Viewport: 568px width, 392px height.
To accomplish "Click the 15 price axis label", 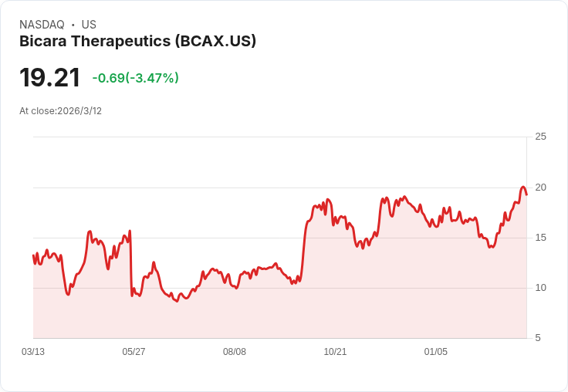I will 540,238.
